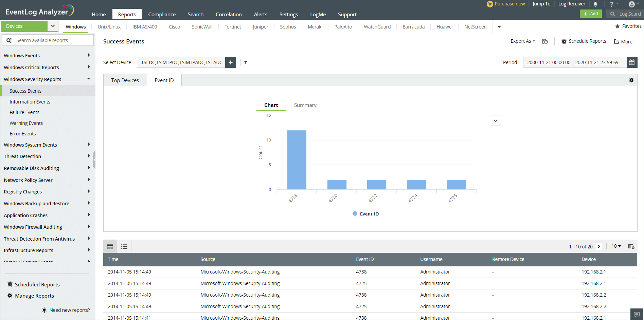Screen dimensions: 644x320
Task: Collapse Windows Severity Reports category
Action: [89, 79]
